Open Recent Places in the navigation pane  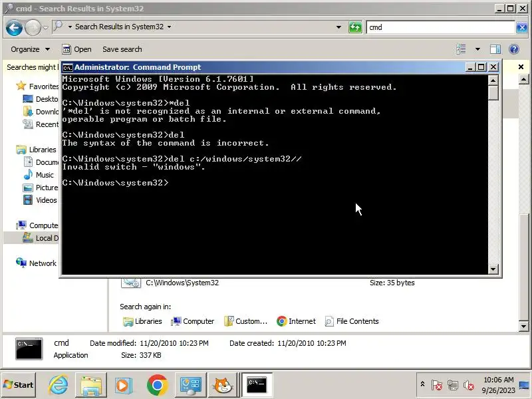point(41,124)
